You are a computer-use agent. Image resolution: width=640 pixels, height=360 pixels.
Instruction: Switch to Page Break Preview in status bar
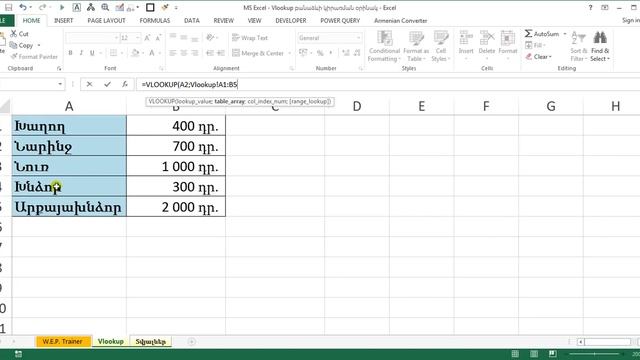point(552,353)
